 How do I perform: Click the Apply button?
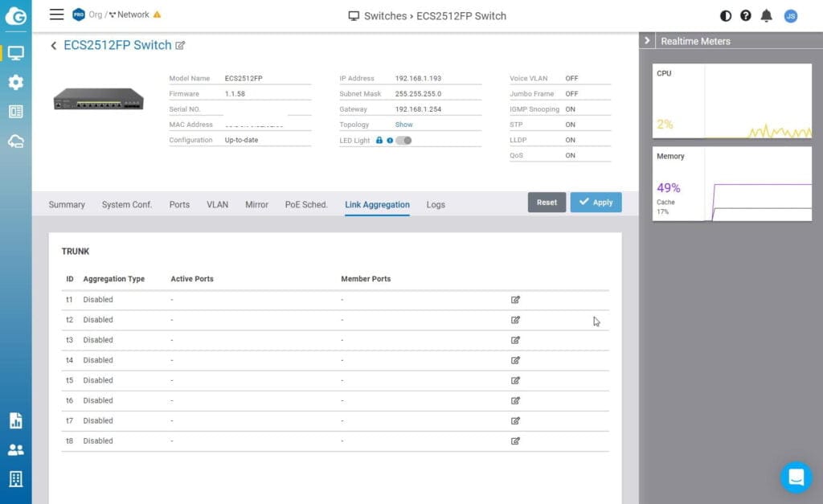coord(596,203)
